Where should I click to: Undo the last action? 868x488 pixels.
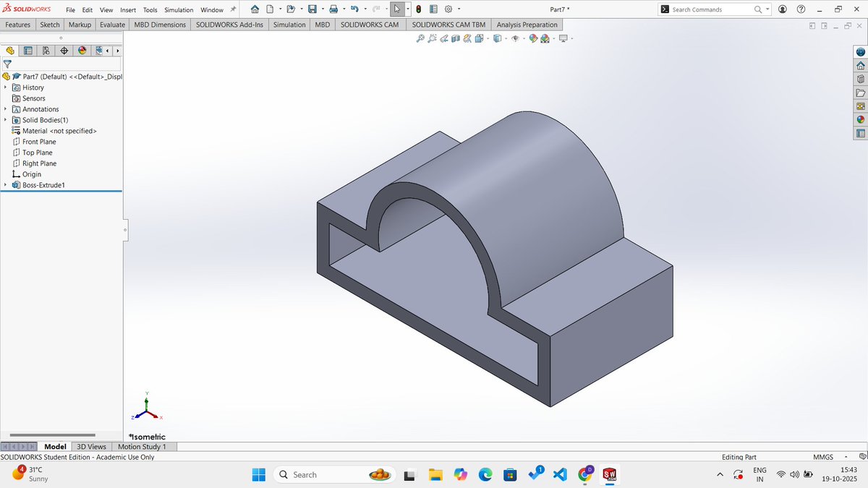[354, 9]
